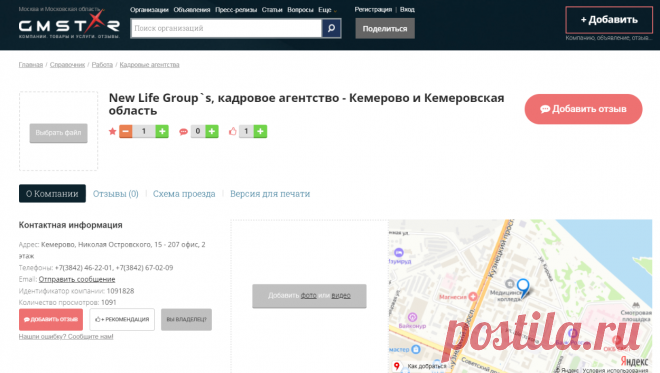Click the ВЫ ВЛАДЕЛЕЦ? button
Viewport: 660px width, 373px height.
click(186, 320)
